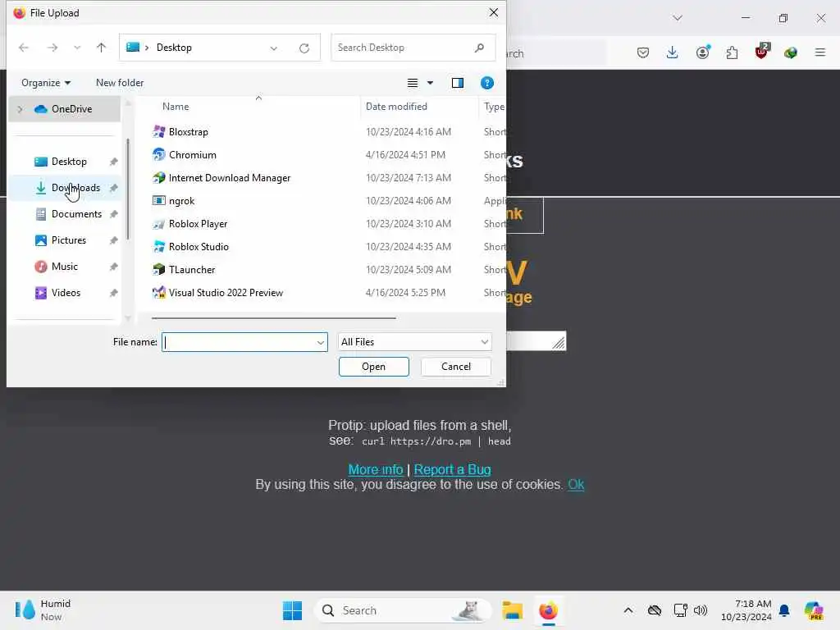Expand File name history dropdown
This screenshot has width=840, height=630.
321,342
